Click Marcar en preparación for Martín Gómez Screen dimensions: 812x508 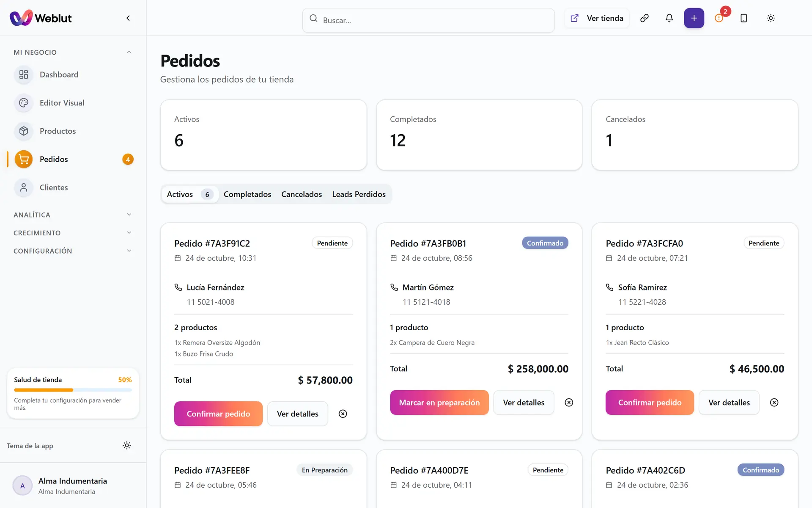[439, 403]
